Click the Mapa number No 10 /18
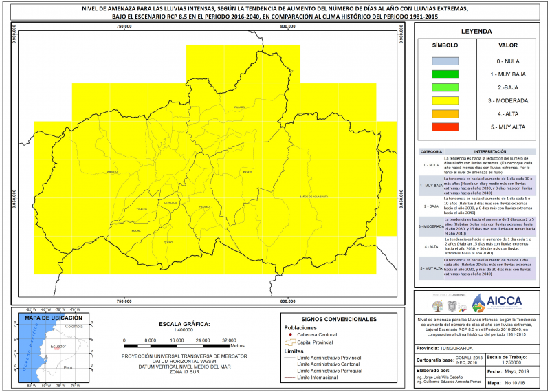The height and width of the screenshot is (392, 550). pos(516,384)
